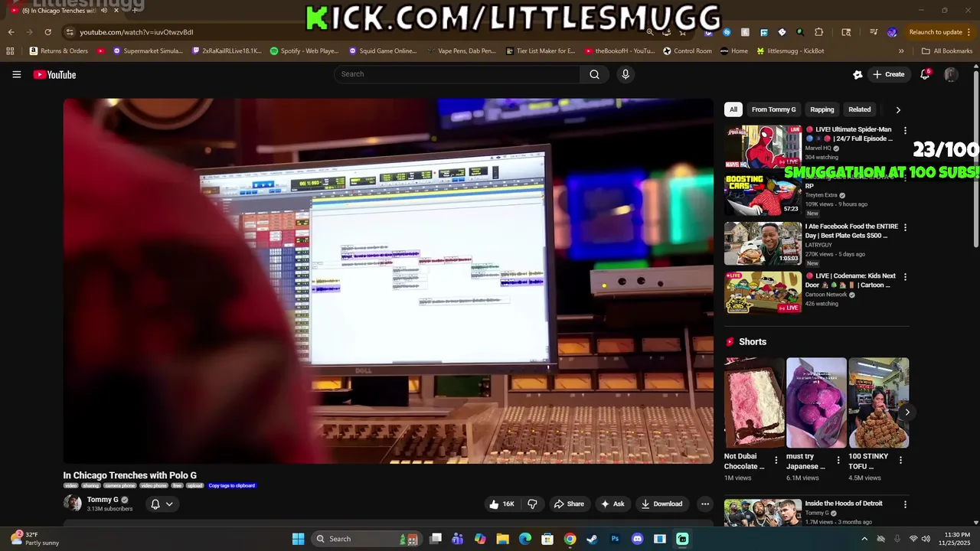This screenshot has height=551, width=980.
Task: Go to the YouTube home logo
Action: 54,74
